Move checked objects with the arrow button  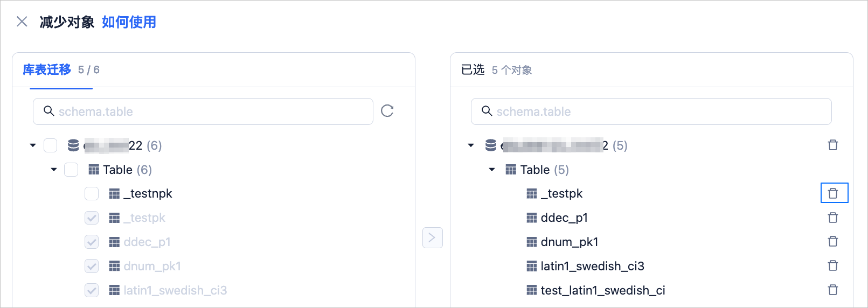433,237
